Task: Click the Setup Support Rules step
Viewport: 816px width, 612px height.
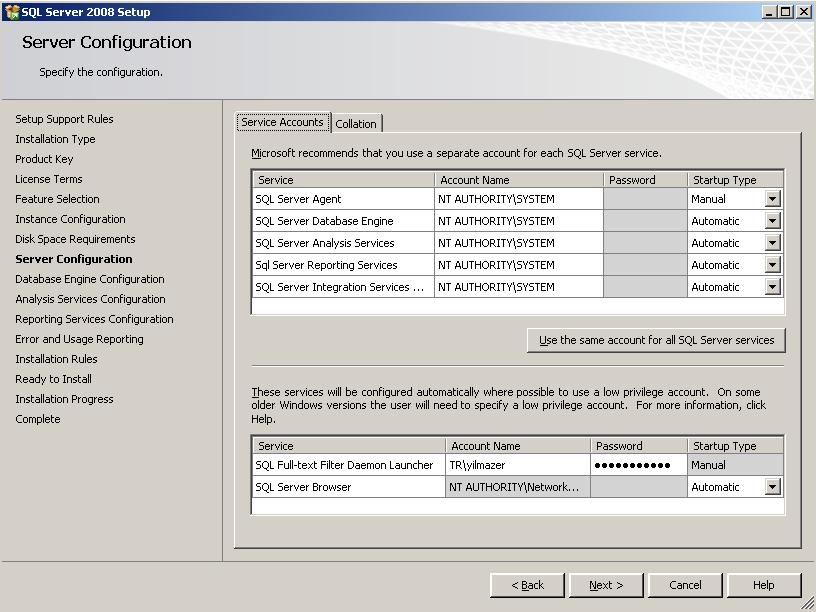Action: [x=64, y=119]
